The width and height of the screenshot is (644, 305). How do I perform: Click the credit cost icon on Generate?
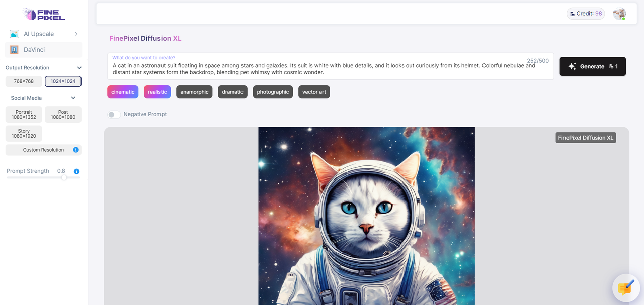611,66
